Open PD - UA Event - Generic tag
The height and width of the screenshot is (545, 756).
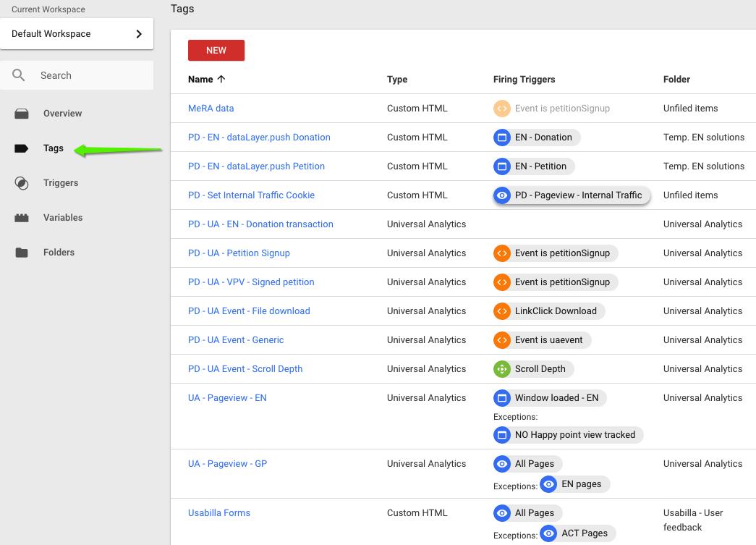(236, 340)
